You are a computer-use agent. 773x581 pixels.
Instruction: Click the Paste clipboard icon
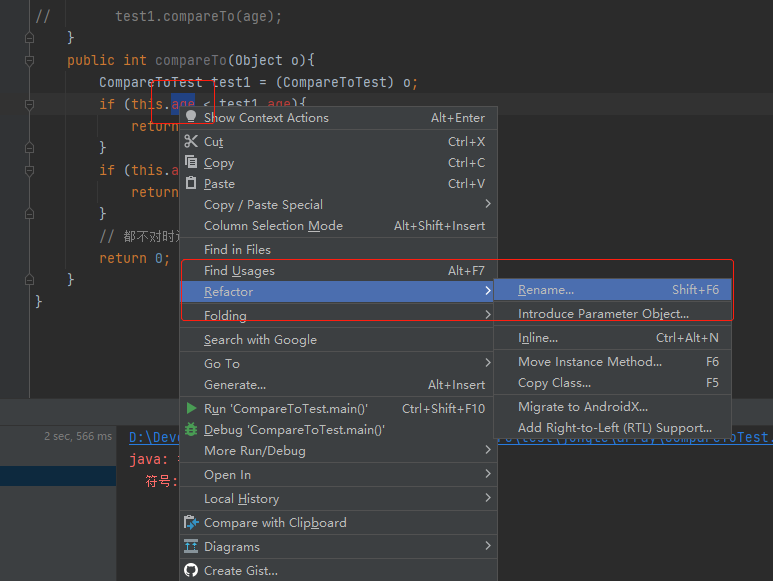tap(191, 183)
